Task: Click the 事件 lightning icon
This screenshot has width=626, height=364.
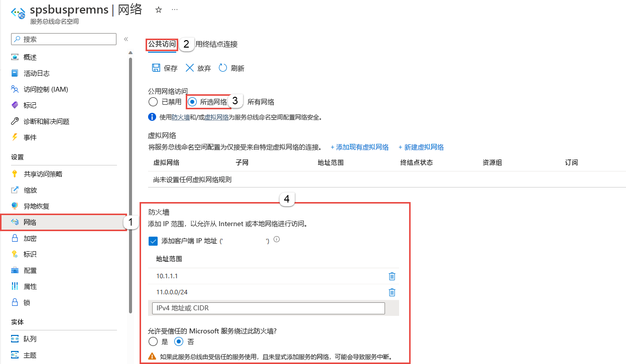Action: coord(15,137)
